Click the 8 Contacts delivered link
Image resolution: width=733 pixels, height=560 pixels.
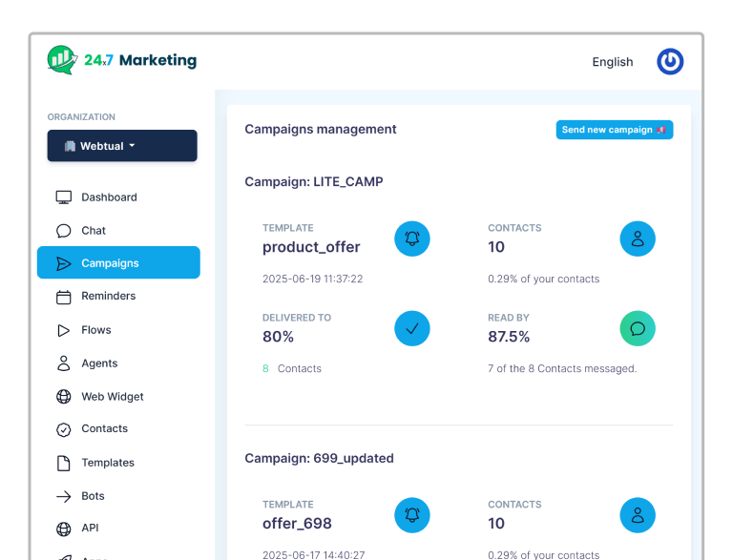pos(292,368)
